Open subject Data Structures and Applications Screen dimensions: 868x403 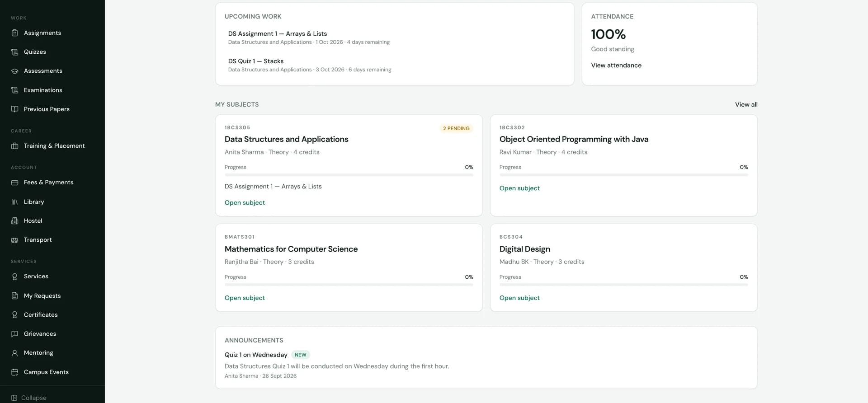tap(245, 203)
